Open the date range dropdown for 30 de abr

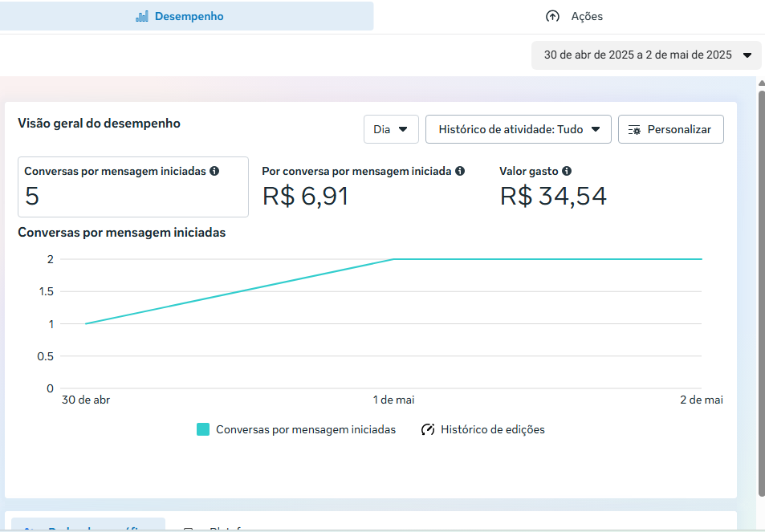tap(646, 55)
